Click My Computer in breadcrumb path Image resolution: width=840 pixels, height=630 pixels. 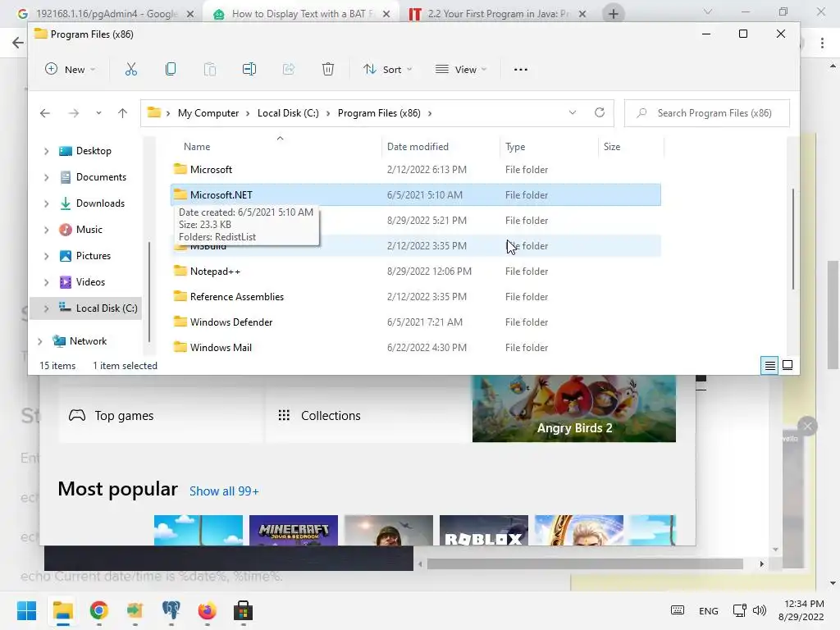pos(208,113)
